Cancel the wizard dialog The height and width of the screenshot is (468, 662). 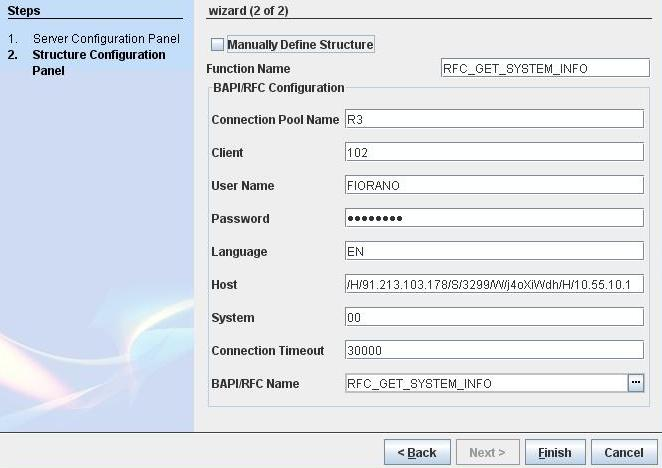pos(624,452)
